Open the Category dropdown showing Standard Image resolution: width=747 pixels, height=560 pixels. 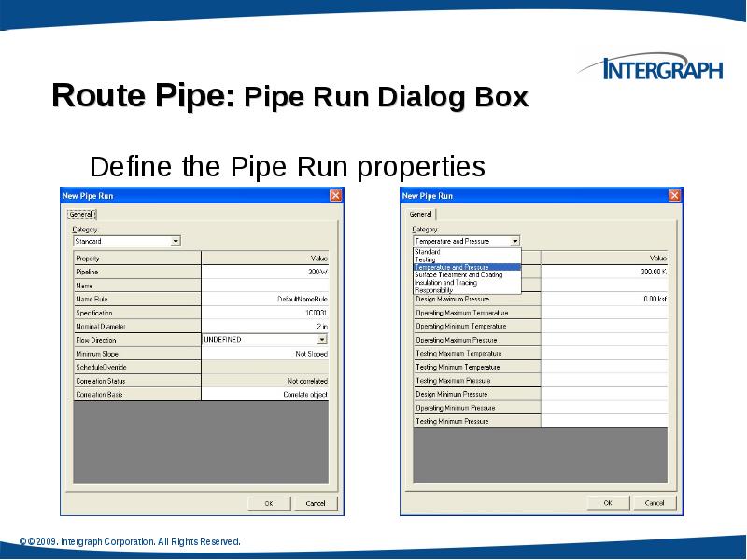175,241
